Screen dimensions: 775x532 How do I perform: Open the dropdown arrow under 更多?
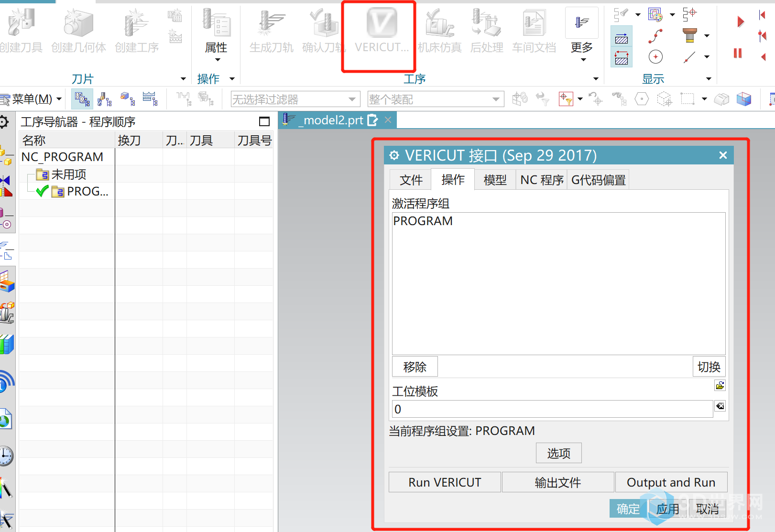pyautogui.click(x=583, y=60)
